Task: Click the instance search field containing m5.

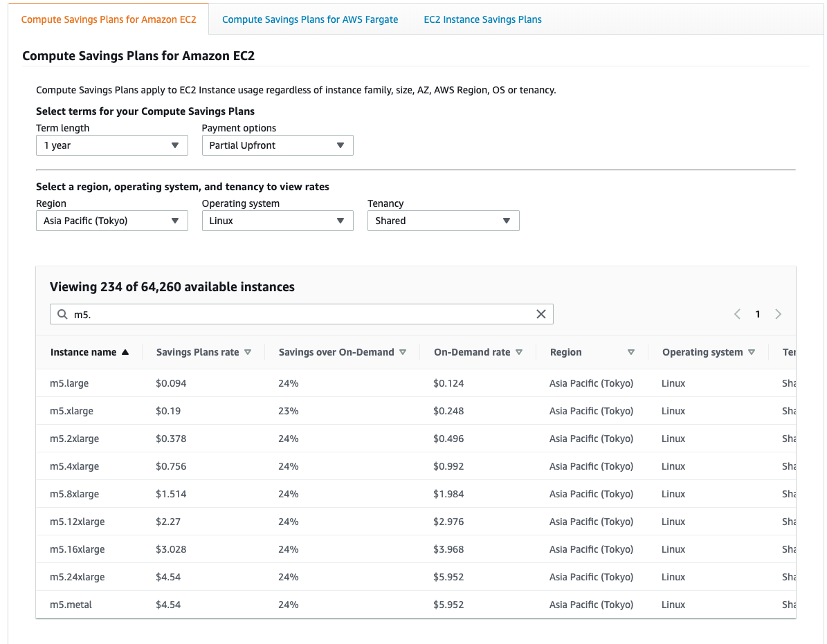Action: click(x=301, y=314)
